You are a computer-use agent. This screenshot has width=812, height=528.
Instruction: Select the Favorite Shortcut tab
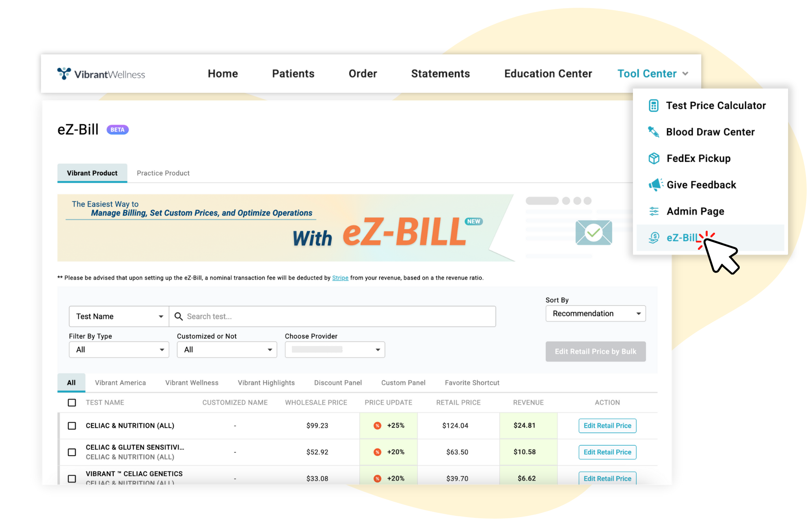(x=472, y=383)
